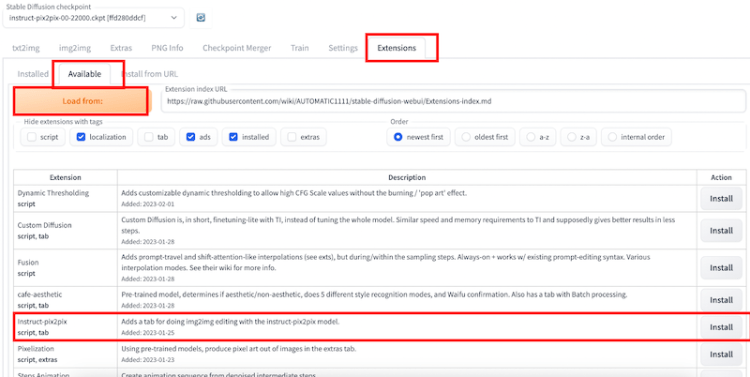Install the Custom Diffusion extension
This screenshot has height=377, width=750.
[721, 231]
